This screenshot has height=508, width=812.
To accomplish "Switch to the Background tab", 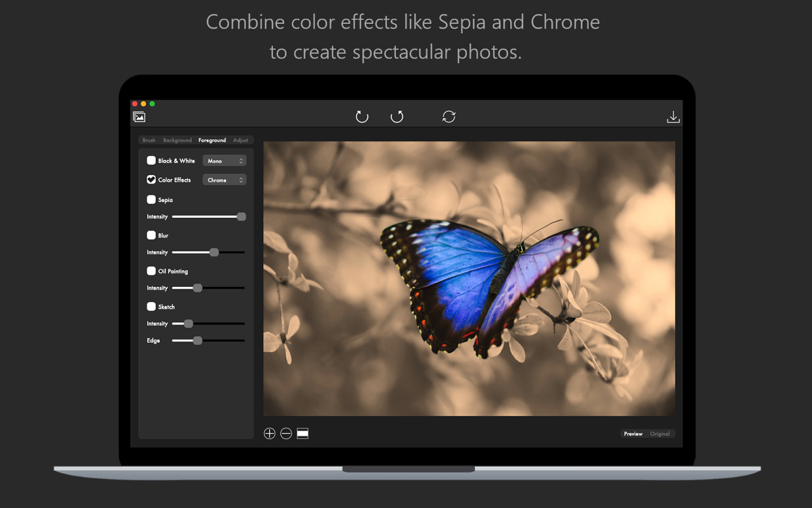I will [177, 140].
